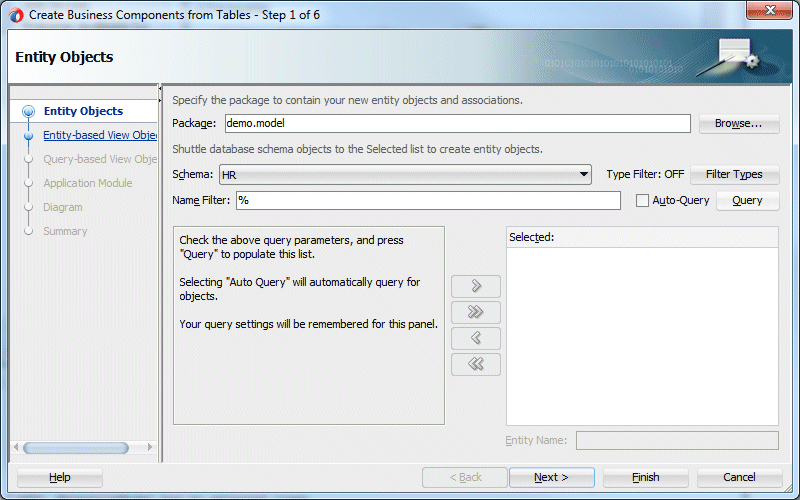
Task: Proceed with the Next > button
Action: [x=552, y=478]
